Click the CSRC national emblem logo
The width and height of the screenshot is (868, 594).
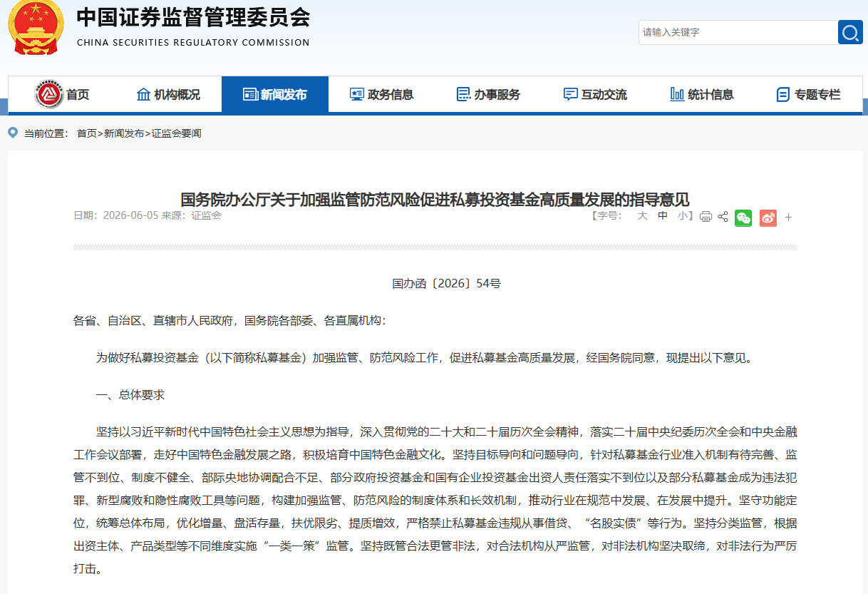coord(36,28)
